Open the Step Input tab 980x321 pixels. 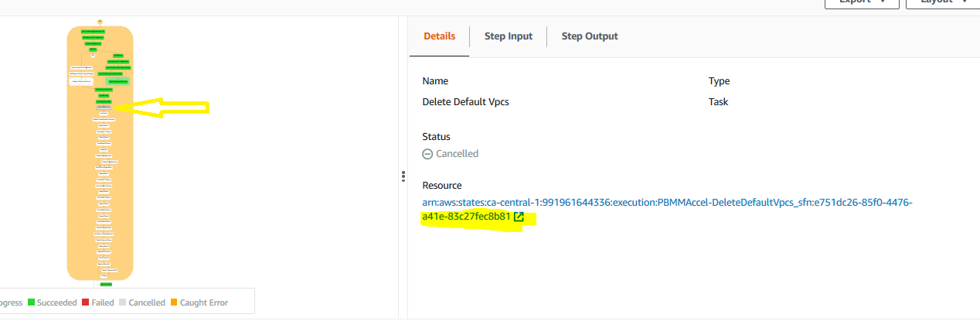(x=509, y=36)
